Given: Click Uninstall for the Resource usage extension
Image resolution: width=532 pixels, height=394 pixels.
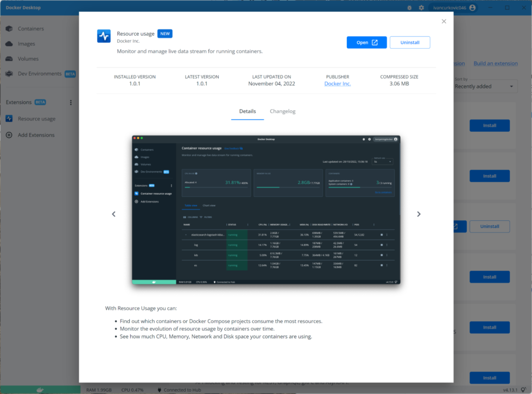Looking at the screenshot, I should (x=411, y=42).
